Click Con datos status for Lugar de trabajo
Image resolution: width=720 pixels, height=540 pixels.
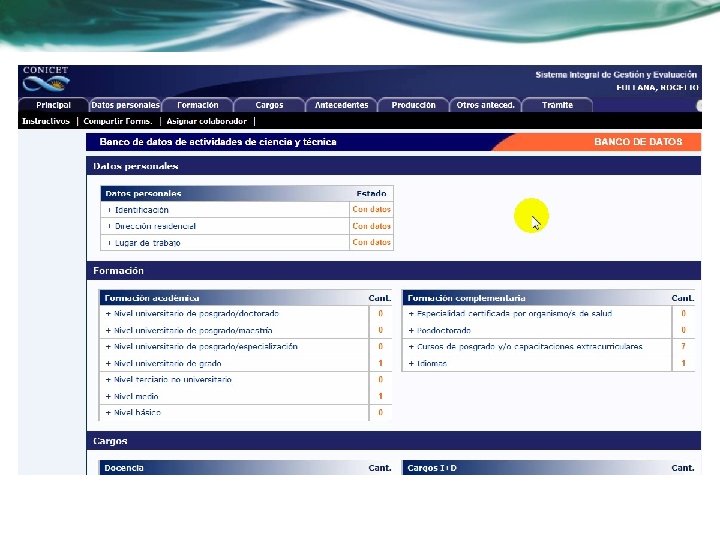(371, 242)
